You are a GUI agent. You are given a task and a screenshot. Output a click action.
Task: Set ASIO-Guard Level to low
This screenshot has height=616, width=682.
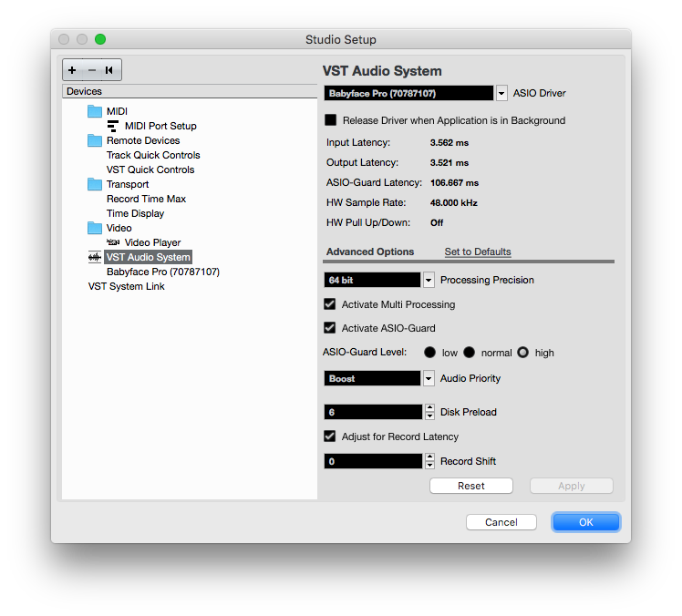[x=429, y=352]
